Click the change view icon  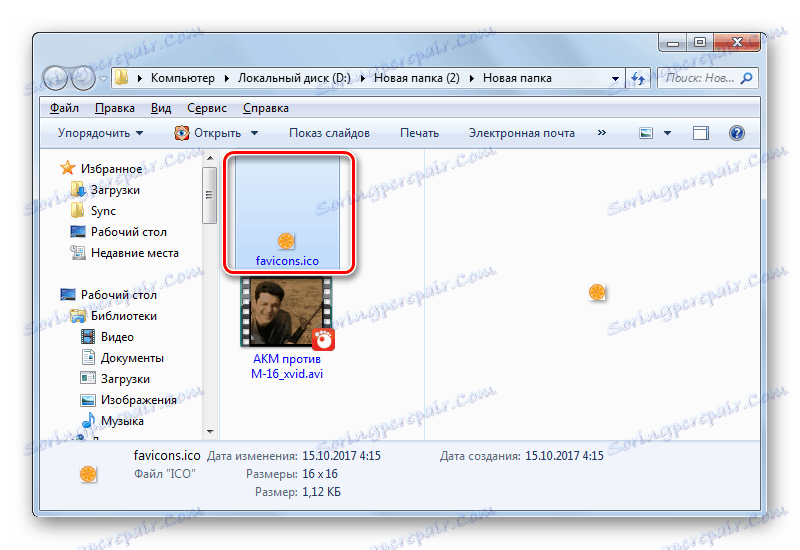pyautogui.click(x=646, y=133)
